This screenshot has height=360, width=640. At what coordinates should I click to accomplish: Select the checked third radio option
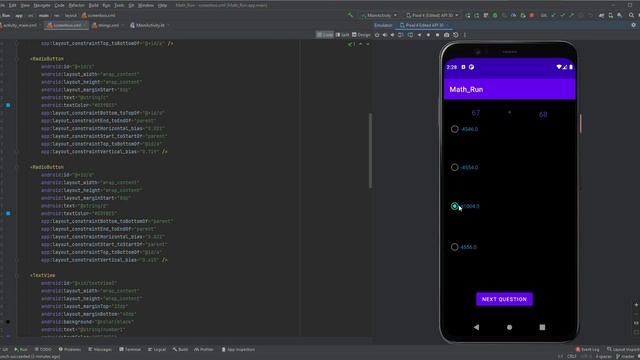[x=465, y=206]
